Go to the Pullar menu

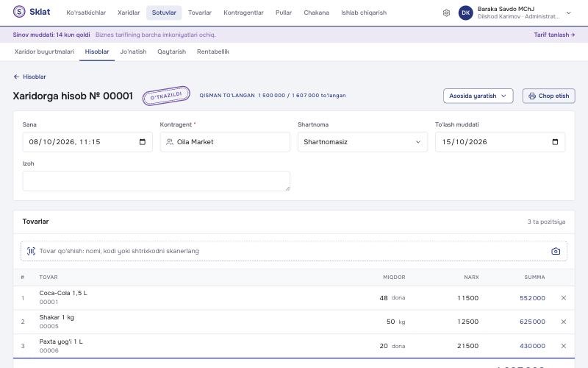click(284, 13)
